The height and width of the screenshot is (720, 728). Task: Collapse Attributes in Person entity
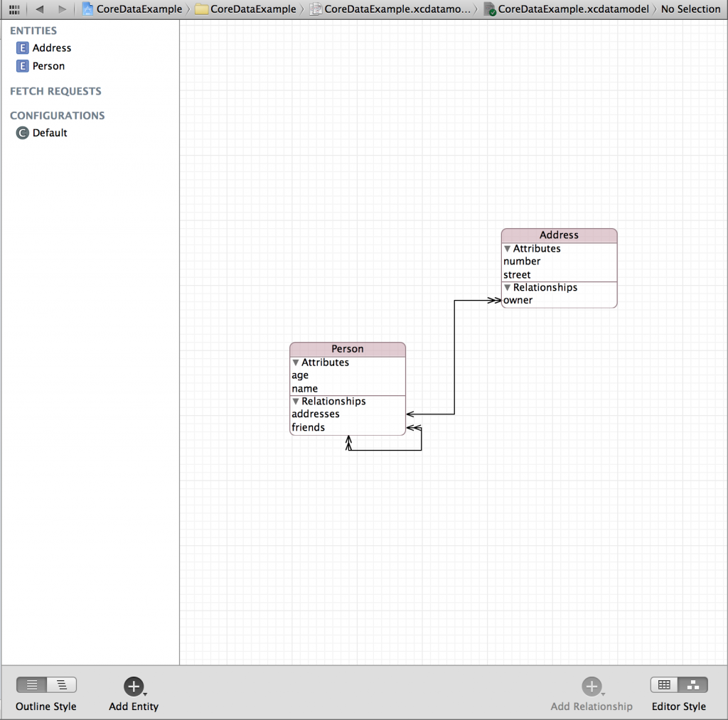click(296, 362)
